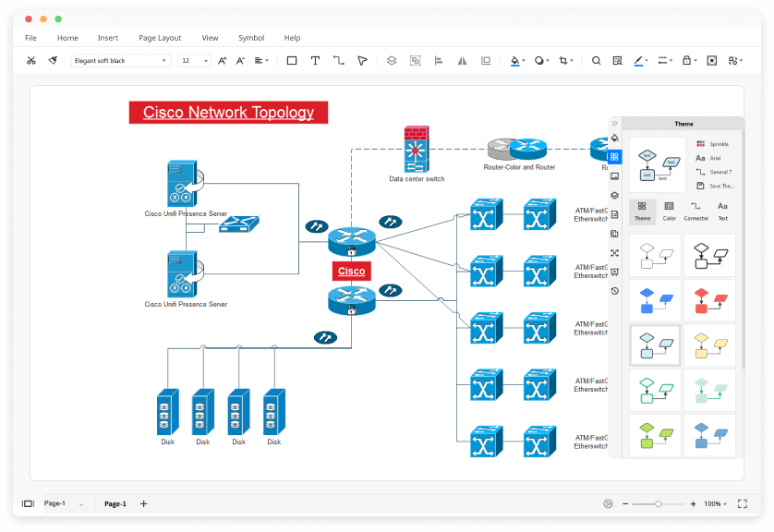Click the zoom out minus button
Screen dimensions: 774x532
pyautogui.click(x=625, y=504)
